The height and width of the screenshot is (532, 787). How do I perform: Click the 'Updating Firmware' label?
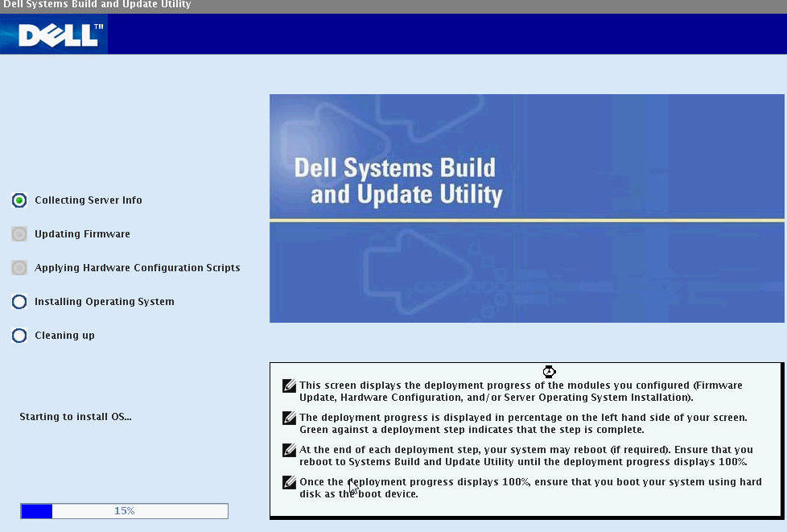point(82,234)
